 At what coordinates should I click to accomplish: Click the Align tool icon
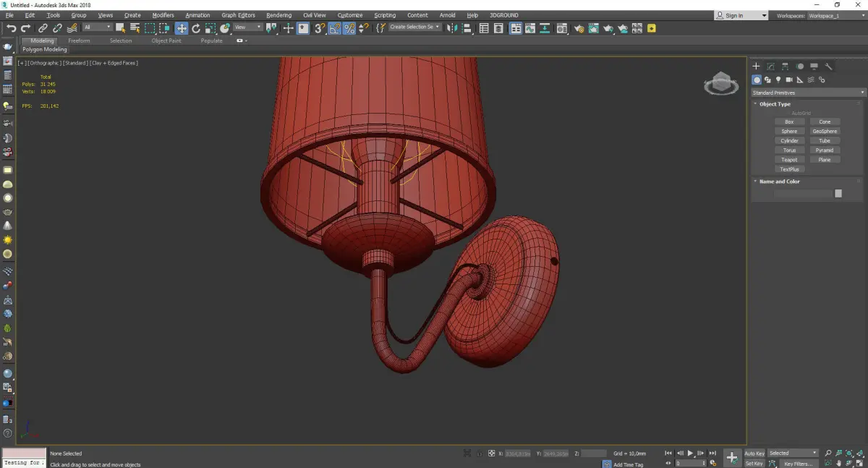(466, 28)
